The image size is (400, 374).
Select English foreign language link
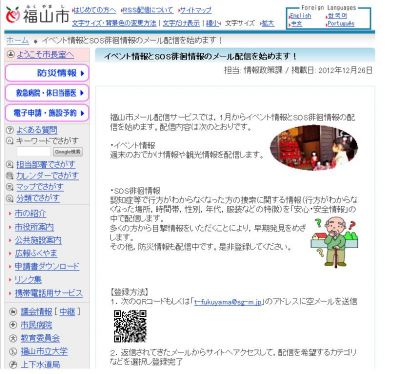pyautogui.click(x=300, y=16)
